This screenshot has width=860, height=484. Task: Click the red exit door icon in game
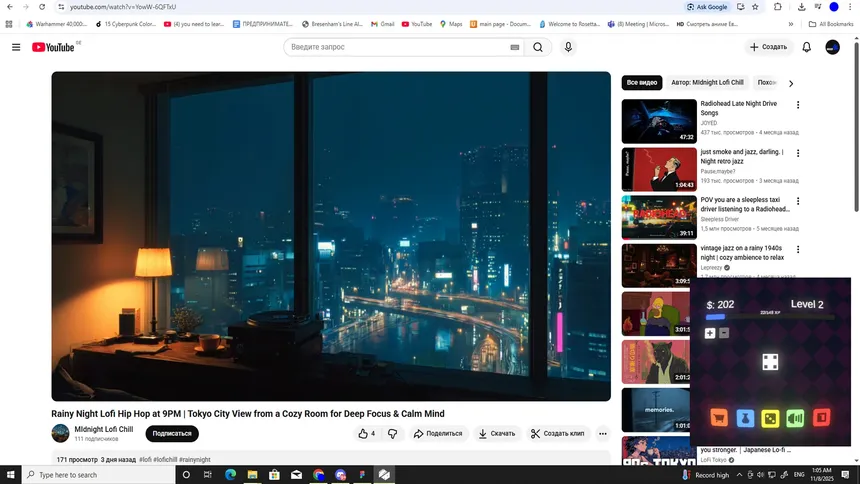pyautogui.click(x=822, y=418)
